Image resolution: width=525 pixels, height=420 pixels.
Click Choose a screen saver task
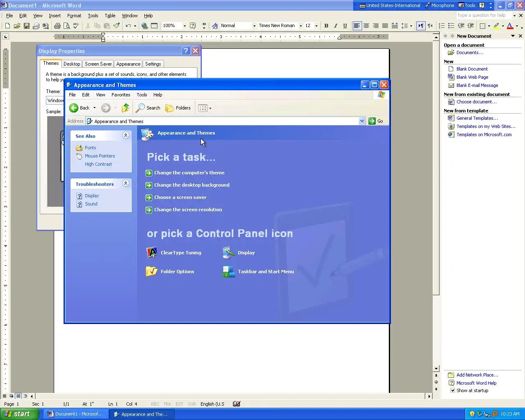[180, 197]
